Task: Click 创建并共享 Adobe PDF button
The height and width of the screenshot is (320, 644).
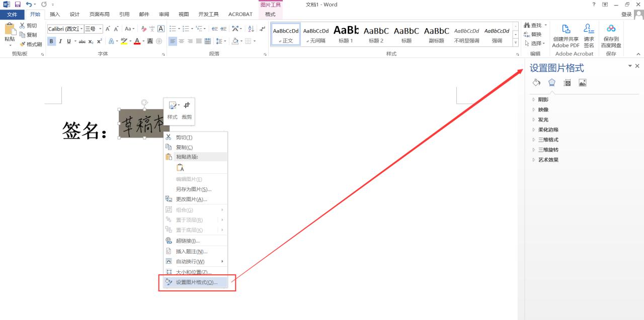Action: tap(566, 36)
